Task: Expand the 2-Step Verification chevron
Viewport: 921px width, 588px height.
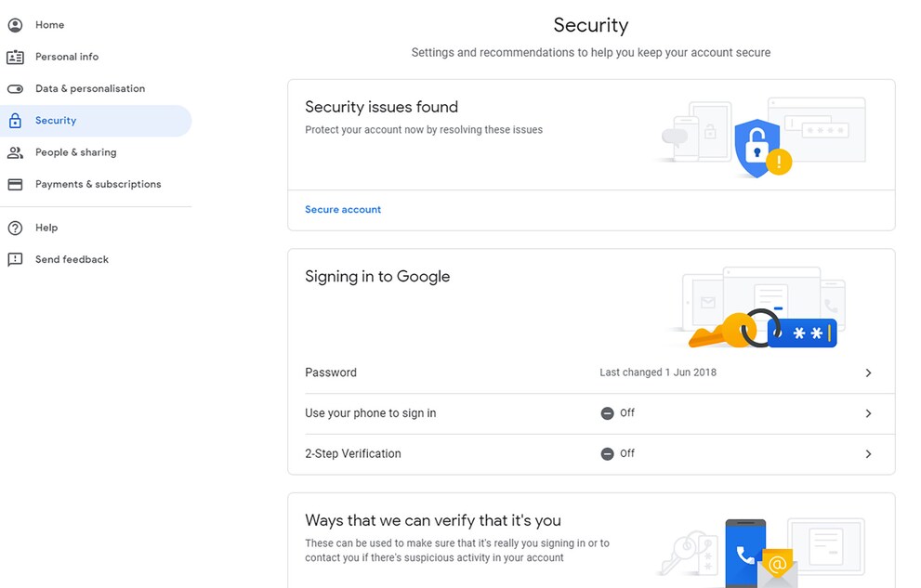Action: [868, 453]
